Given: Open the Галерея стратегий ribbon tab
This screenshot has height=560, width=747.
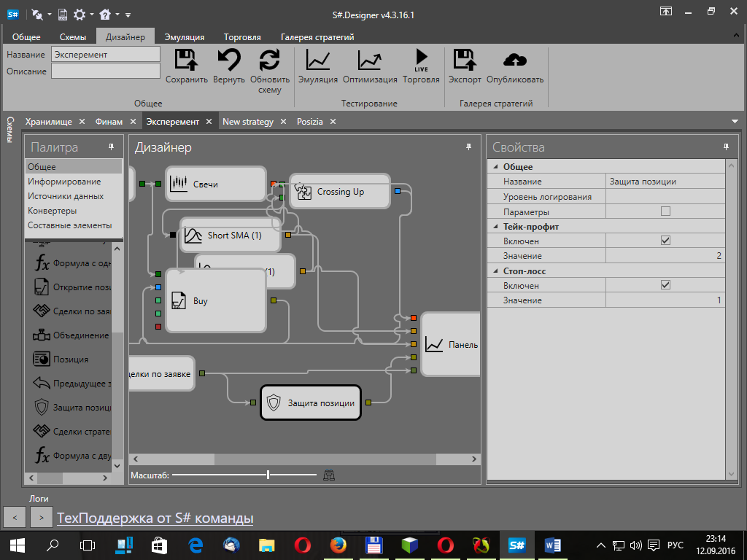Looking at the screenshot, I should (x=317, y=37).
